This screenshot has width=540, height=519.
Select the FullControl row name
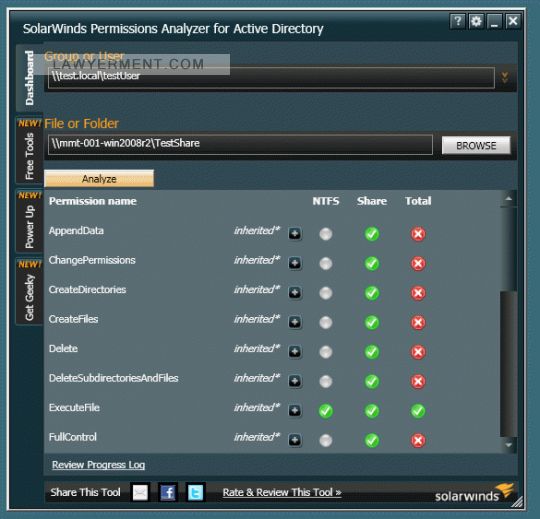tap(73, 437)
